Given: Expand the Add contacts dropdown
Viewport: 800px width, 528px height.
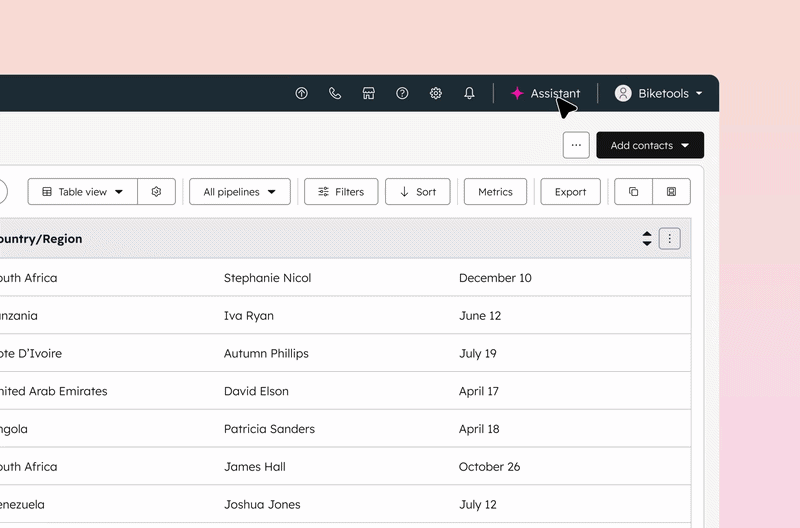Looking at the screenshot, I should pos(650,145).
